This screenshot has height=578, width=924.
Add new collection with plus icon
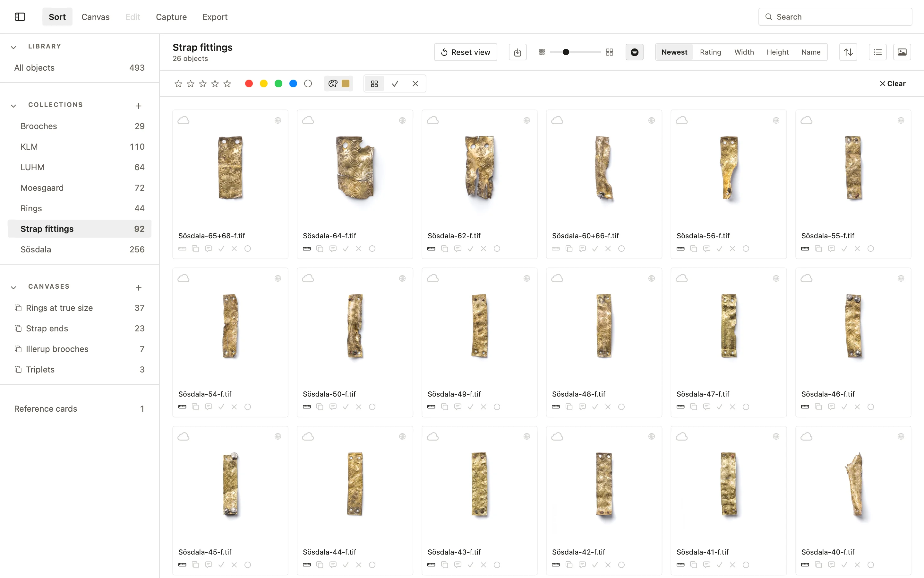coord(139,106)
